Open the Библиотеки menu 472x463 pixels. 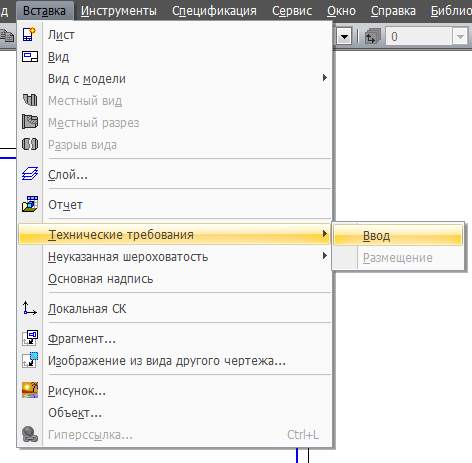[x=451, y=11]
